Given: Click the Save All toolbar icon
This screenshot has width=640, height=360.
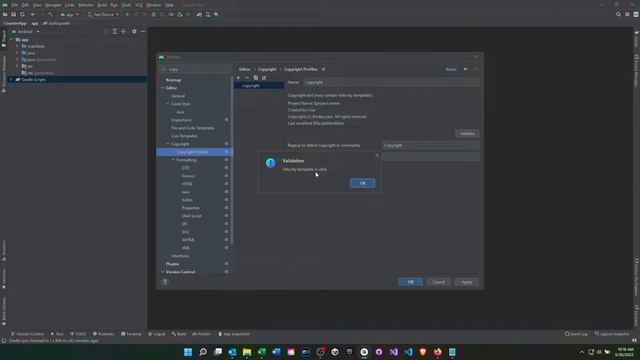Looking at the screenshot, I should pyautogui.click(x=13, y=15).
